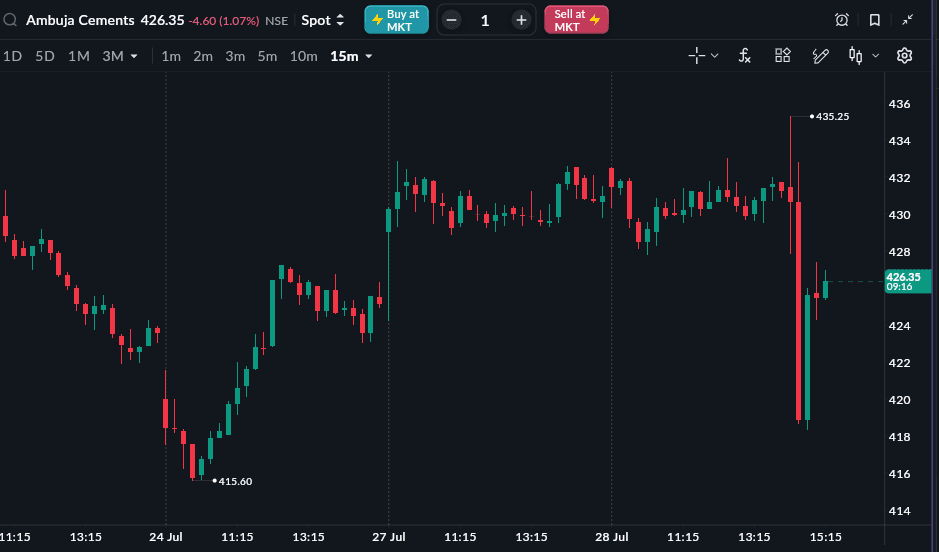Select the candlestick chart type icon
Image resolution: width=939 pixels, height=552 pixels.
click(x=856, y=56)
